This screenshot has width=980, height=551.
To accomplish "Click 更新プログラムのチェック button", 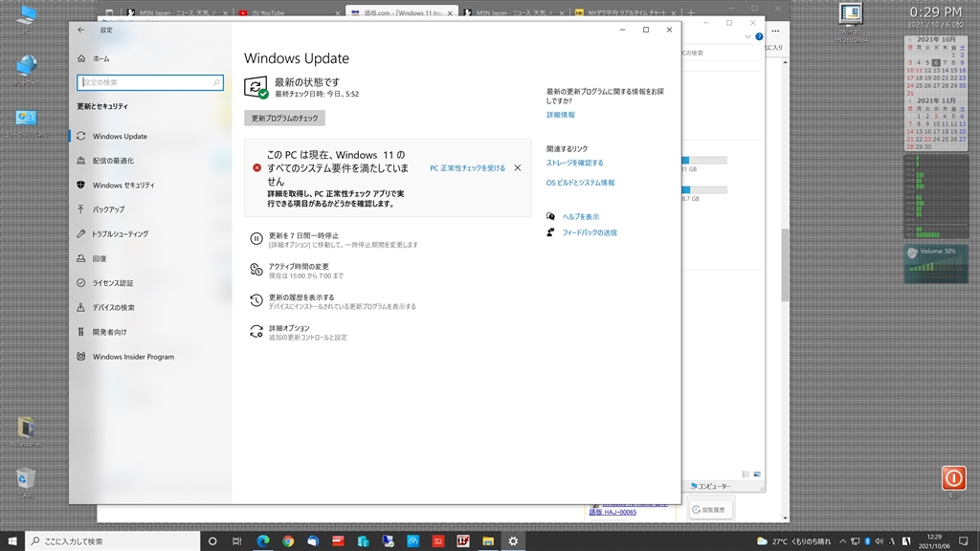I will [284, 118].
